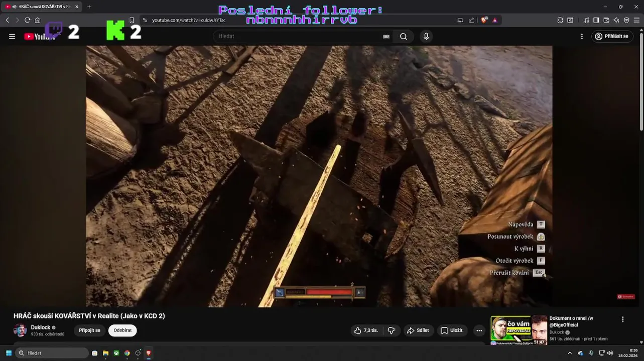The height and width of the screenshot is (361, 644).
Task: Open YouTube settings three-dot menu
Action: (582, 37)
